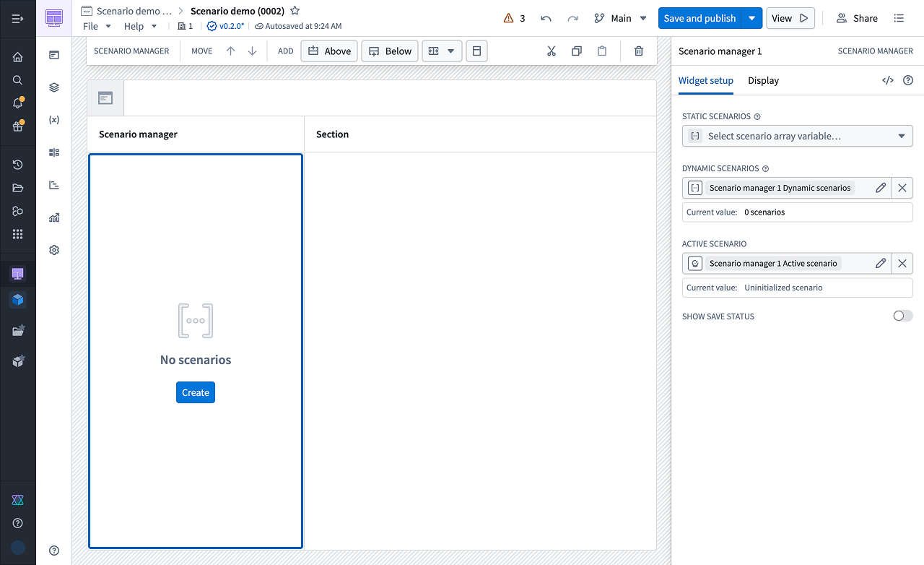The width and height of the screenshot is (924, 565).
Task: Click the v0.2.0 version label
Action: click(x=225, y=26)
